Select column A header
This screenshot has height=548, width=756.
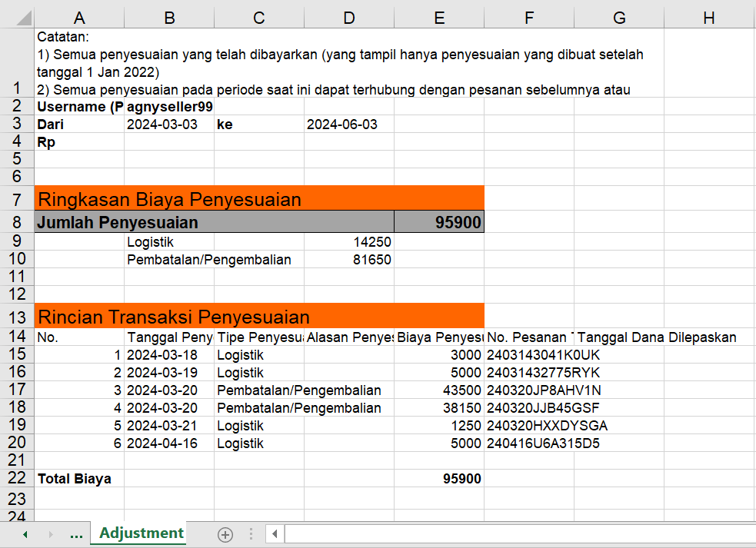pyautogui.click(x=79, y=18)
